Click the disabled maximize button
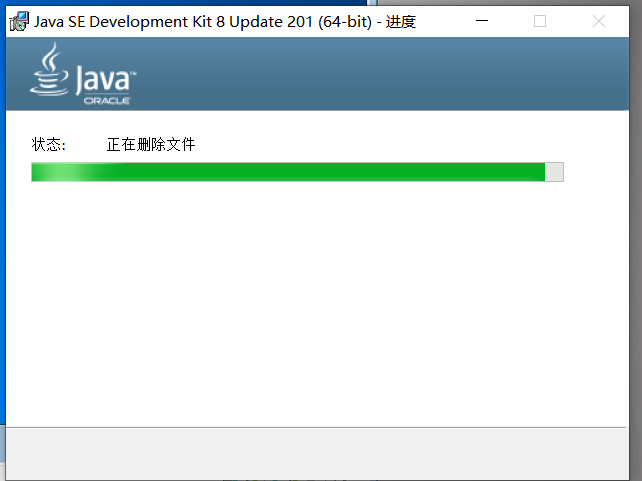Image resolution: width=642 pixels, height=481 pixels. (x=540, y=21)
